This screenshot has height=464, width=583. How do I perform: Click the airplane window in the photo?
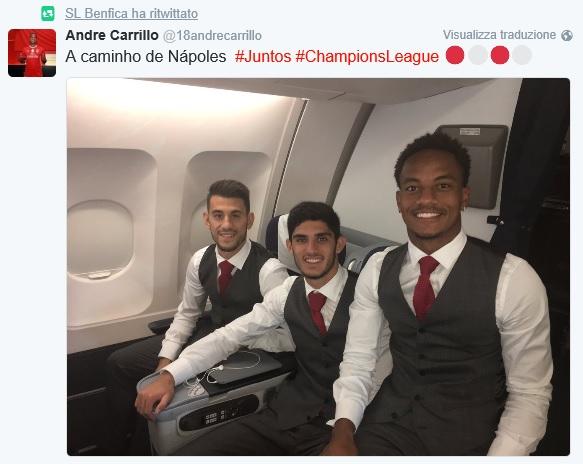100,239
